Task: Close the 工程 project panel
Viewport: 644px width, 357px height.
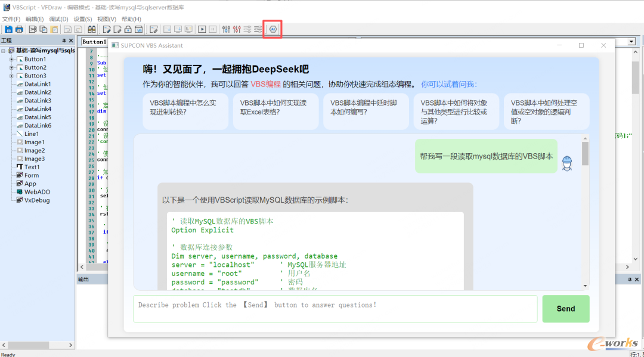Action: click(71, 41)
